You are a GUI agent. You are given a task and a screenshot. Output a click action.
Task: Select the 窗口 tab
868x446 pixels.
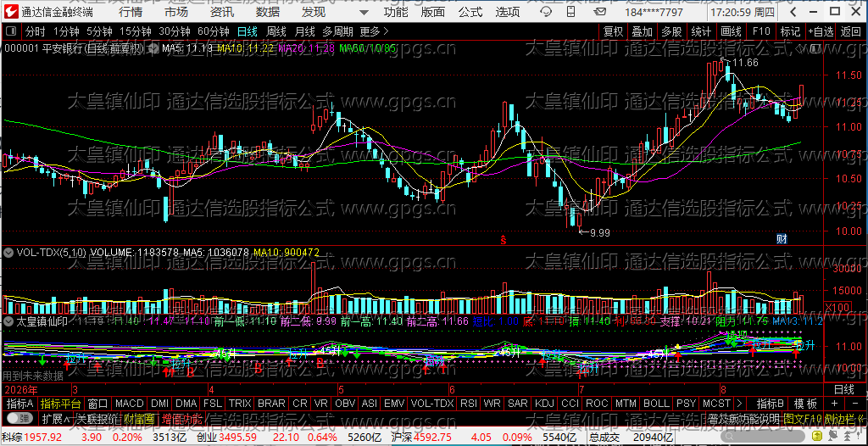[x=97, y=404]
